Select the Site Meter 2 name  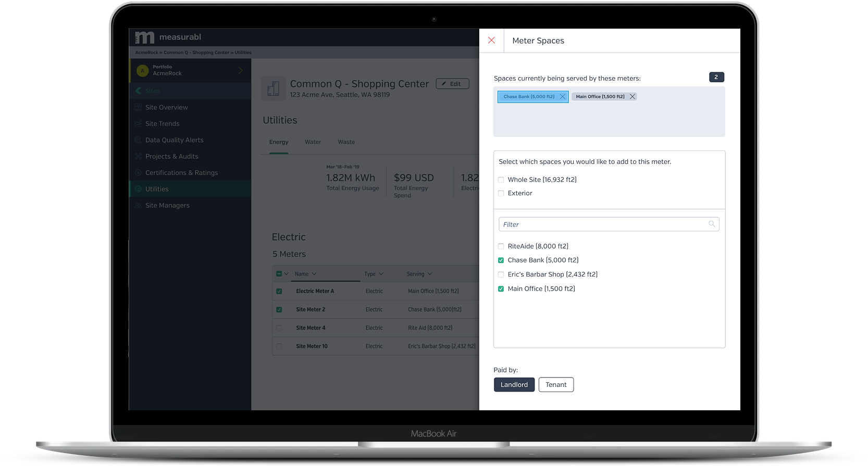pos(311,309)
